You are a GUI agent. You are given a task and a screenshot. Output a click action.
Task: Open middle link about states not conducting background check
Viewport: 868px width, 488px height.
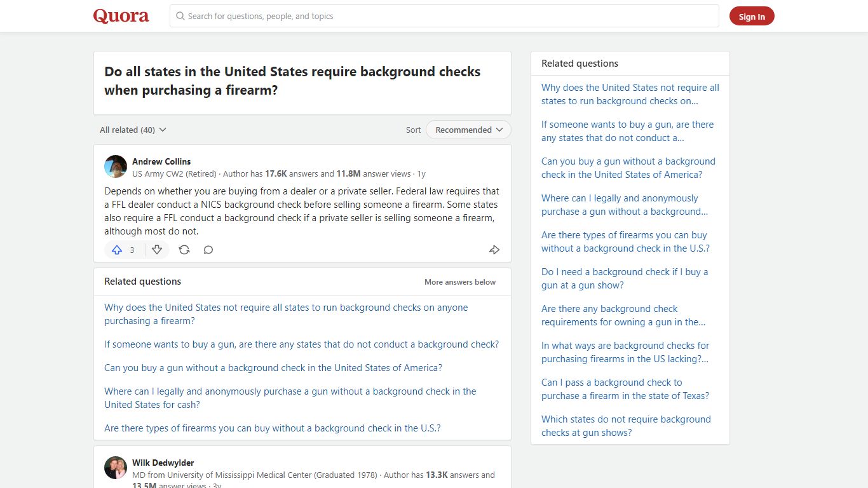301,344
